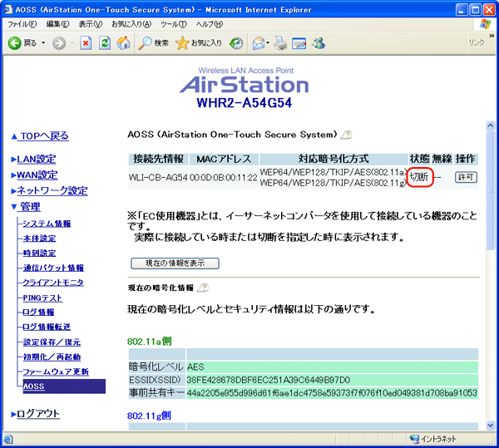499x448 pixels.
Task: Click the 切断 status cell
Action: pos(419,177)
